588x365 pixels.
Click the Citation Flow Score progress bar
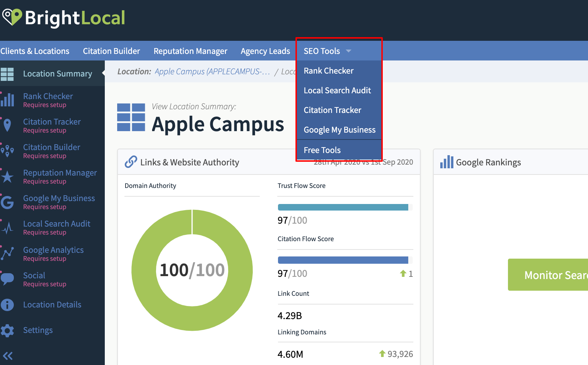pos(345,260)
